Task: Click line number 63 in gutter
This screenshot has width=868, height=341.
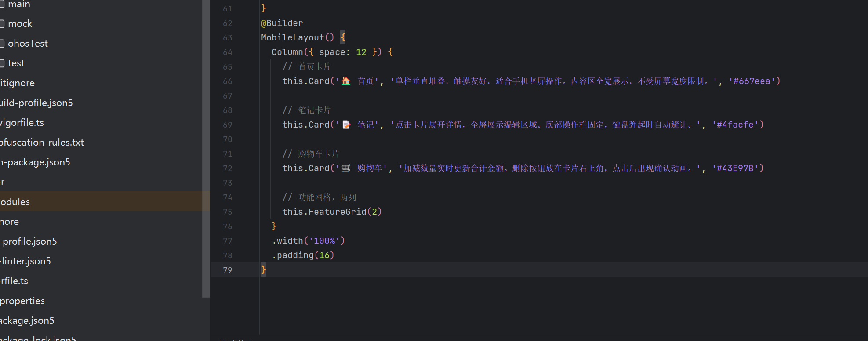Action: pyautogui.click(x=227, y=37)
